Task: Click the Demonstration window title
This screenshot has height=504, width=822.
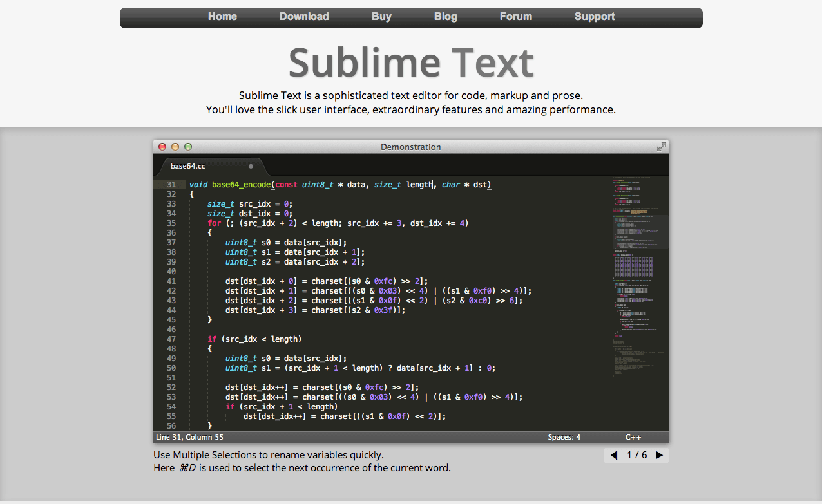Action: point(411,147)
